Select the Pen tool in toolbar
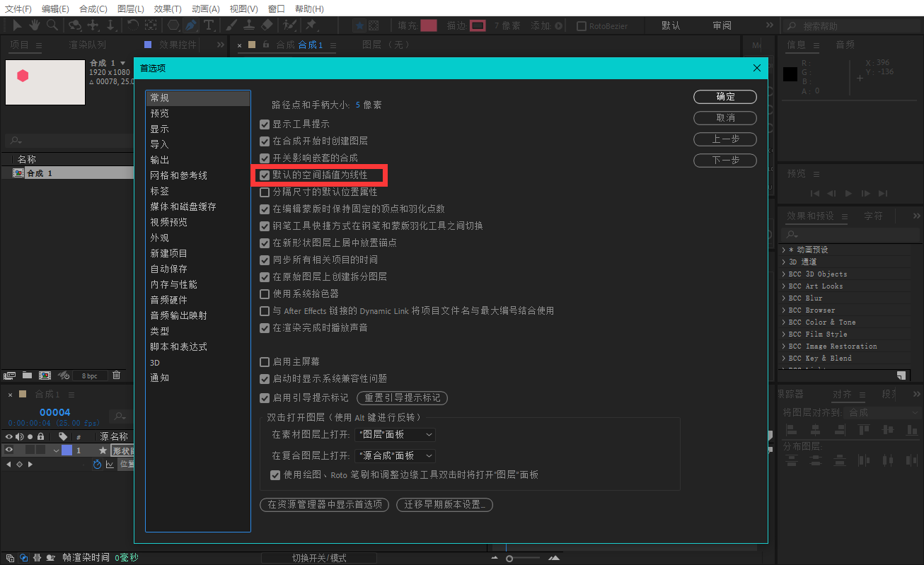This screenshot has width=924, height=565. (x=191, y=25)
